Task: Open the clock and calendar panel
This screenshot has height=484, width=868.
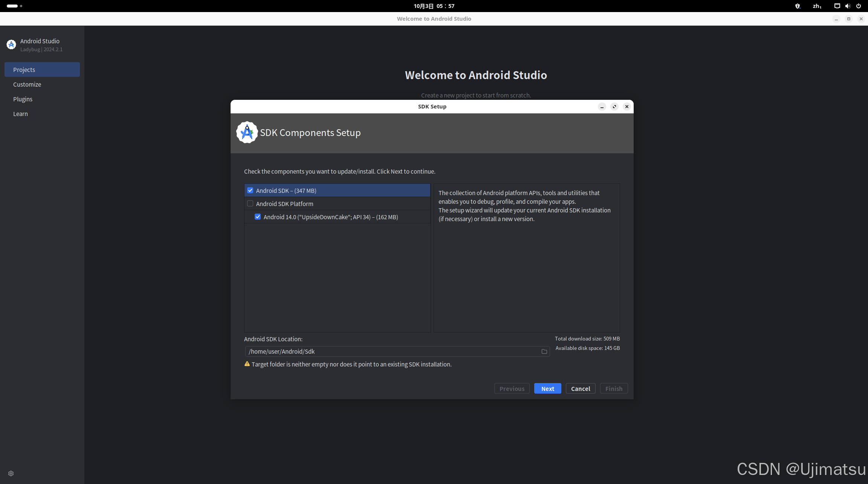Action: [434, 6]
